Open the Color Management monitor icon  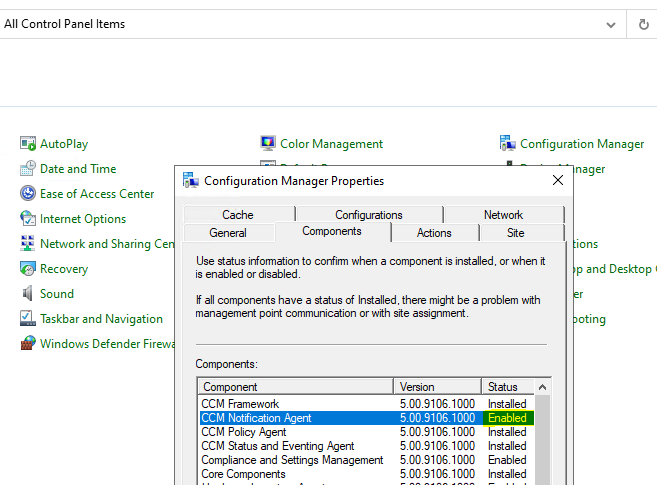268,143
